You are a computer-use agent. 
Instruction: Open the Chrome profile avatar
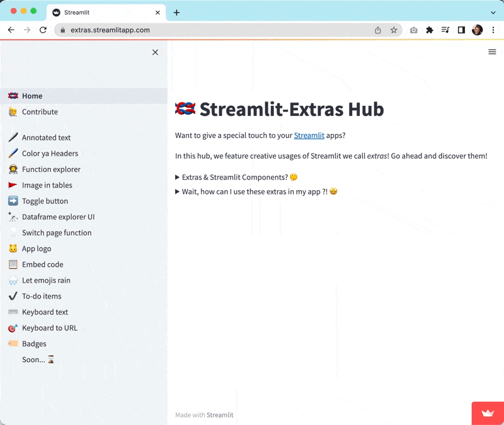tap(478, 30)
